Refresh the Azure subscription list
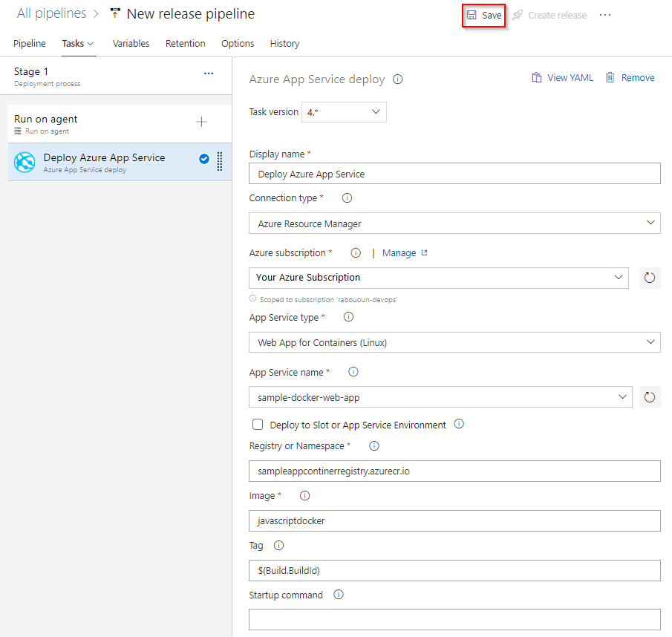The height and width of the screenshot is (637, 672). (x=649, y=278)
